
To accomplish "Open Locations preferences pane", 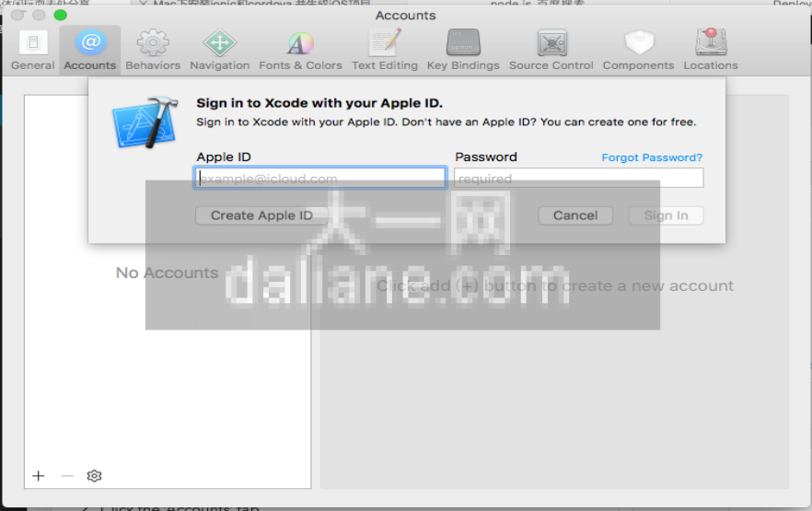I will 711,50.
